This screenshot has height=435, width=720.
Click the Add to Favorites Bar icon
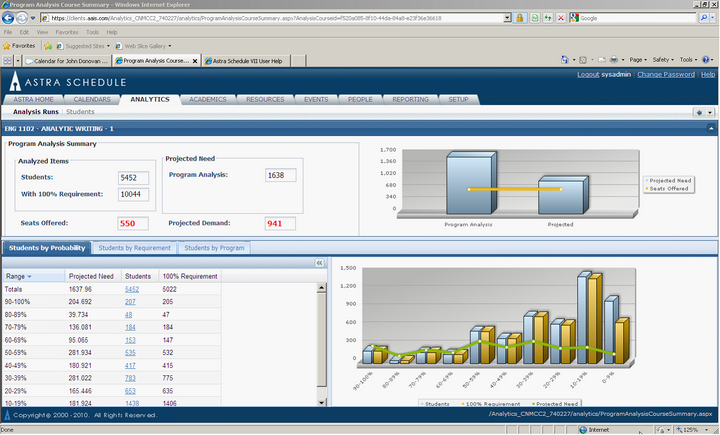(x=48, y=46)
